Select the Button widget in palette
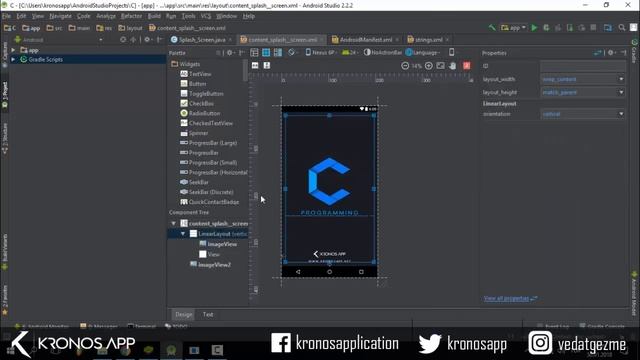 click(193, 84)
